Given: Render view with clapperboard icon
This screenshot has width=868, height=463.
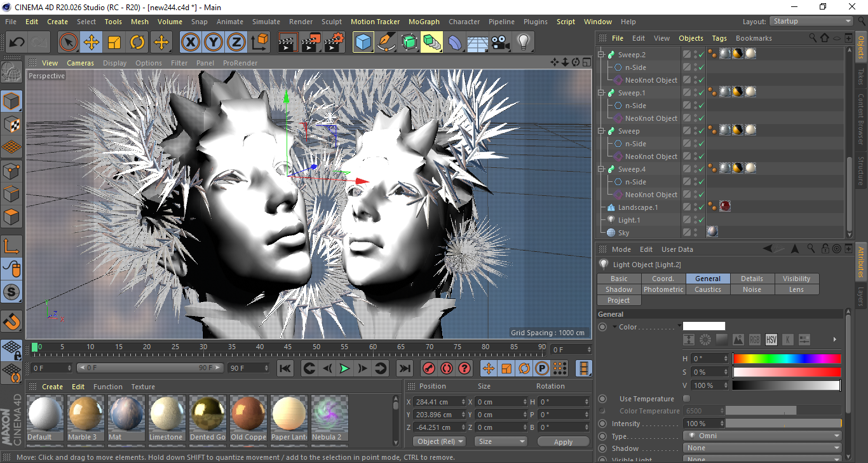Looking at the screenshot, I should 288,43.
